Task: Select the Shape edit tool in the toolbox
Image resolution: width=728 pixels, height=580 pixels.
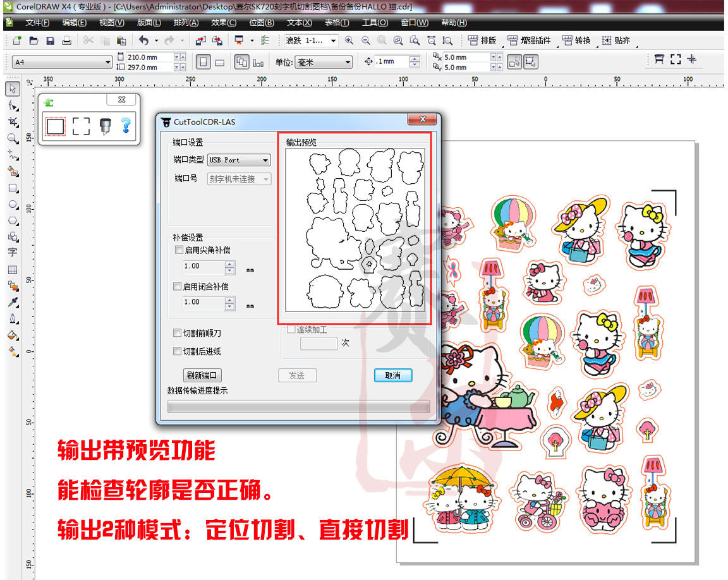Action: click(x=13, y=106)
